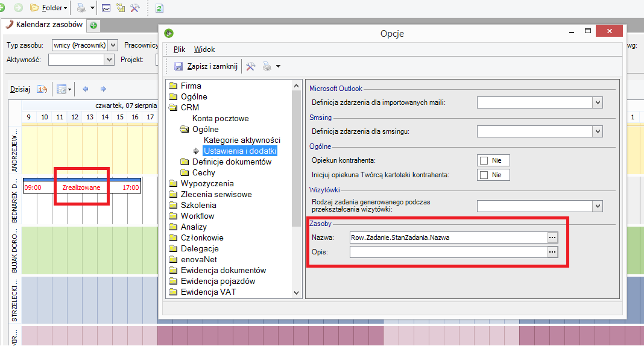Open the Aktywność dropdown
This screenshot has height=346, width=644.
(109, 60)
